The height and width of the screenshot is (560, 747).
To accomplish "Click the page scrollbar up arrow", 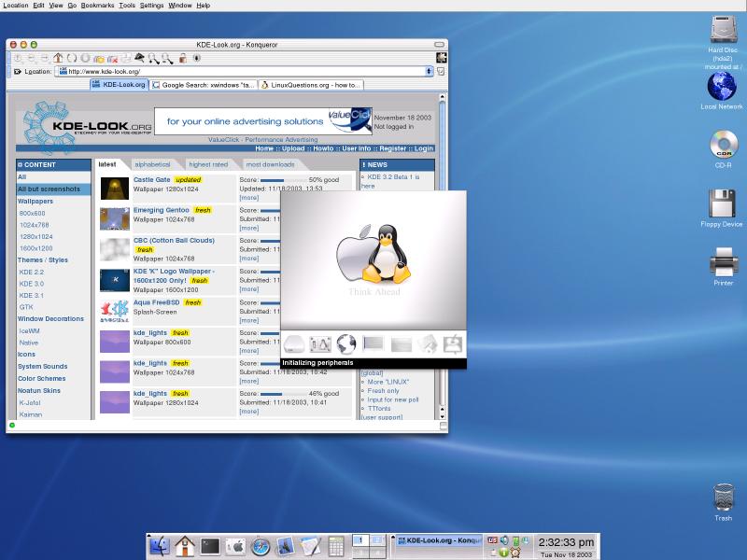I will pyautogui.click(x=442, y=97).
